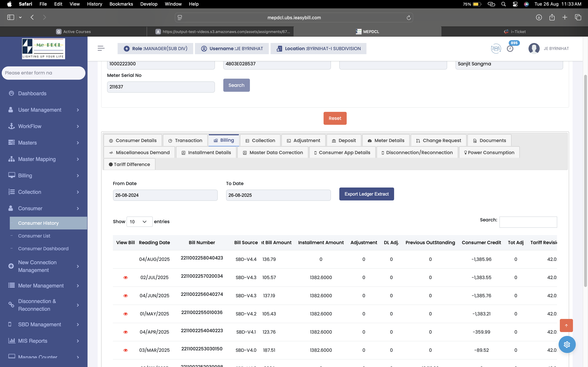This screenshot has height=367, width=588.
Task: Open the clock notifications icon with 895 badge
Action: [510, 49]
